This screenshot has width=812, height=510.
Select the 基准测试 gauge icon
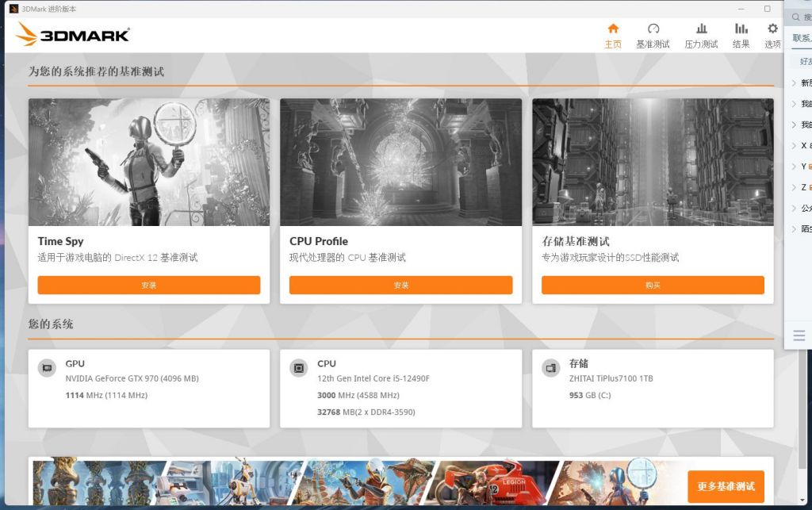654,29
